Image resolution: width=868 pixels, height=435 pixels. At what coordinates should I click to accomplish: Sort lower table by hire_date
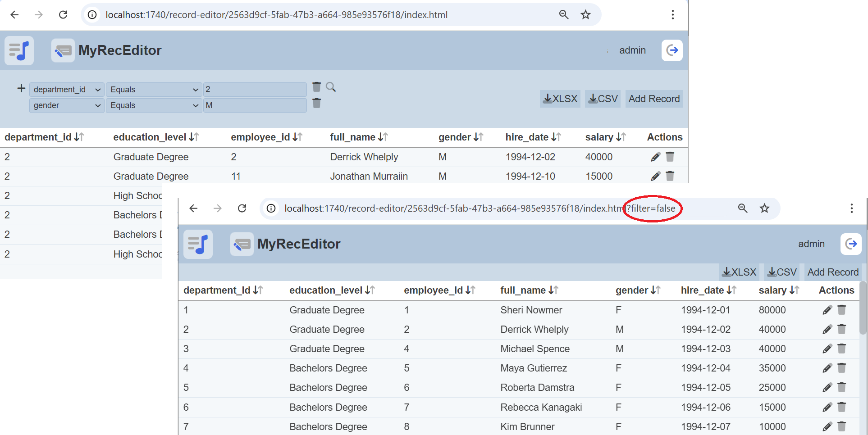coord(731,290)
